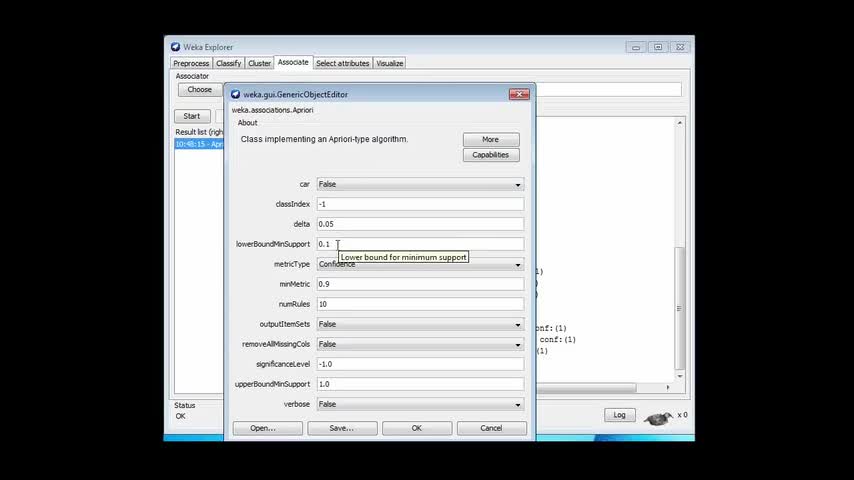Click the minMetric input field

click(420, 284)
